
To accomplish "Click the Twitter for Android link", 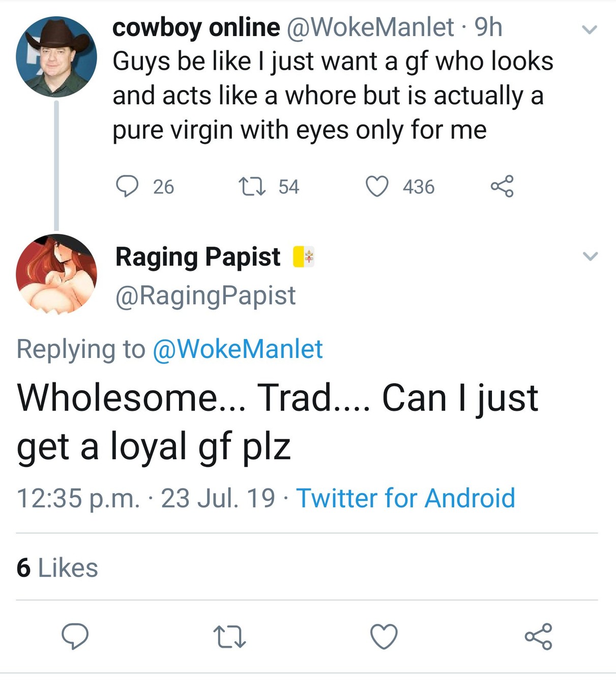I will (405, 498).
